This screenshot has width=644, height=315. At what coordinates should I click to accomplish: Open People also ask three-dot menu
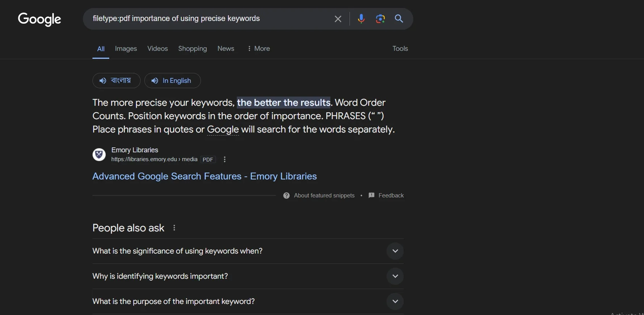pos(174,228)
